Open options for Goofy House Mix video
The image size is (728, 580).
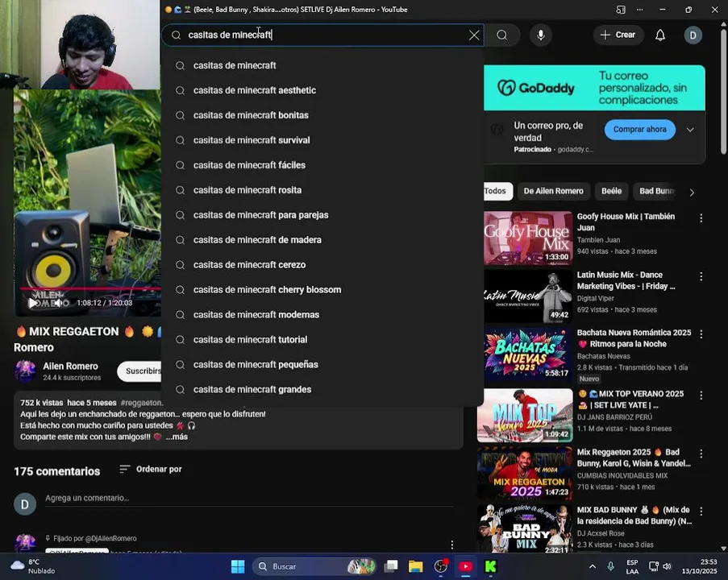click(701, 218)
